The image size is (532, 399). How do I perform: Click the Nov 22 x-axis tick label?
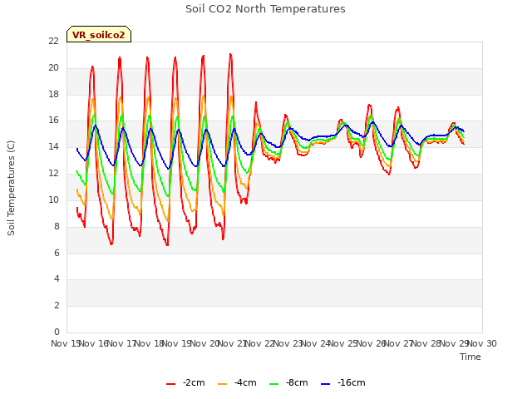tap(259, 343)
